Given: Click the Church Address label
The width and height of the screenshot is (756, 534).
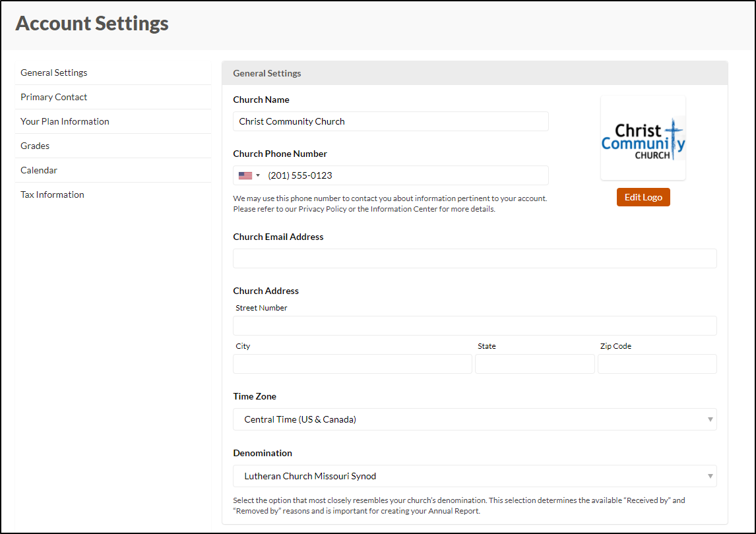Looking at the screenshot, I should coord(266,291).
